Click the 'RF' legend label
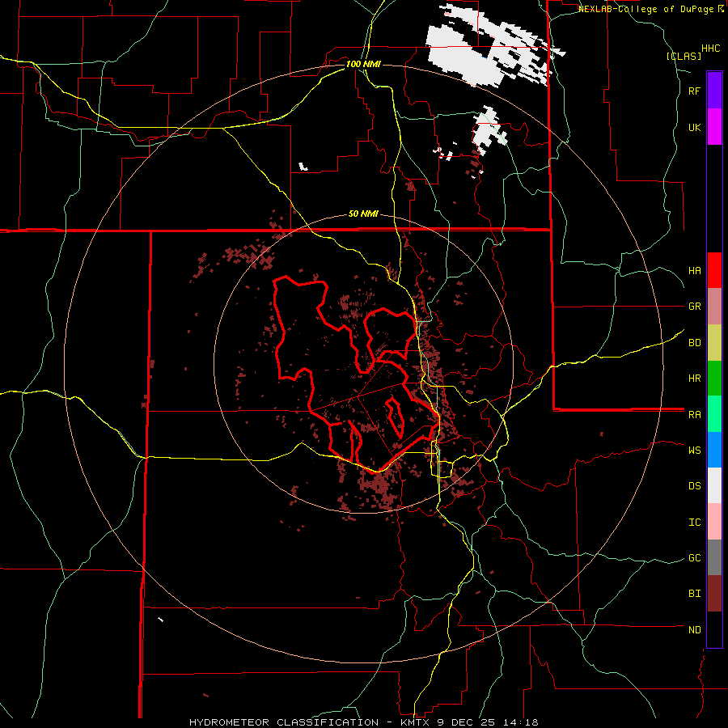Viewport: 728px width, 728px height. click(694, 91)
